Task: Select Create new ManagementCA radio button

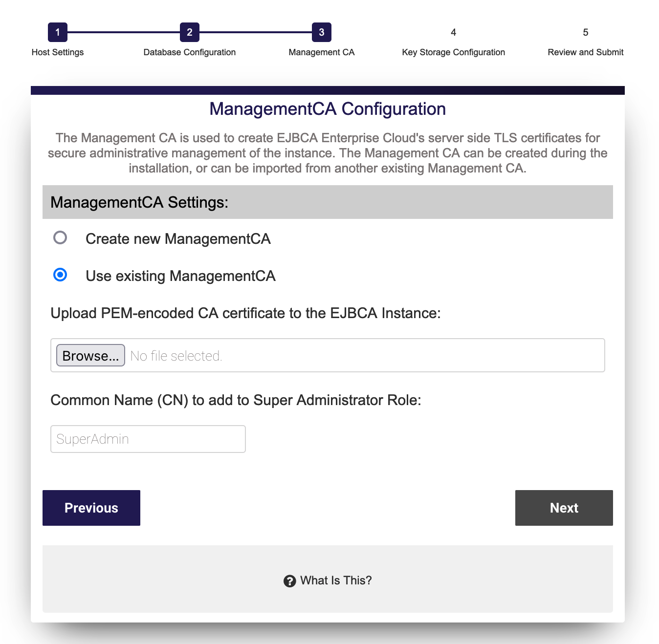Action: pos(60,238)
